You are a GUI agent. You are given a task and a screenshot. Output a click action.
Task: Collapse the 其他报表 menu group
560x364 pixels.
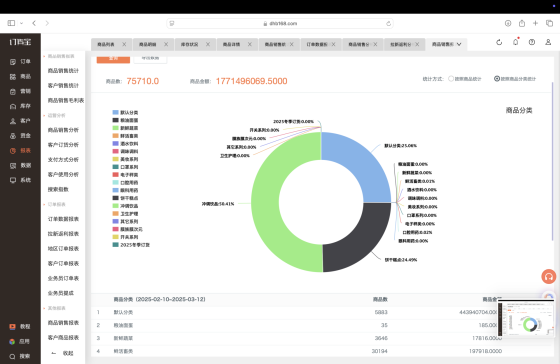pyautogui.click(x=54, y=308)
